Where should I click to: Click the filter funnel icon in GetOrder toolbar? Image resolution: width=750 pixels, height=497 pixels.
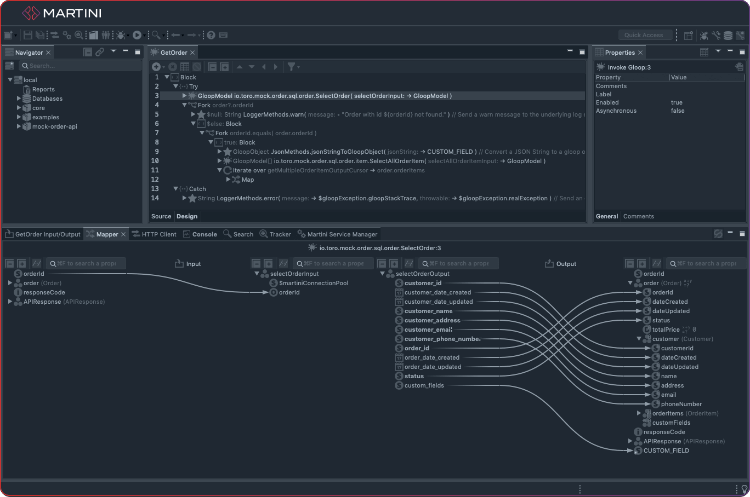(291, 66)
